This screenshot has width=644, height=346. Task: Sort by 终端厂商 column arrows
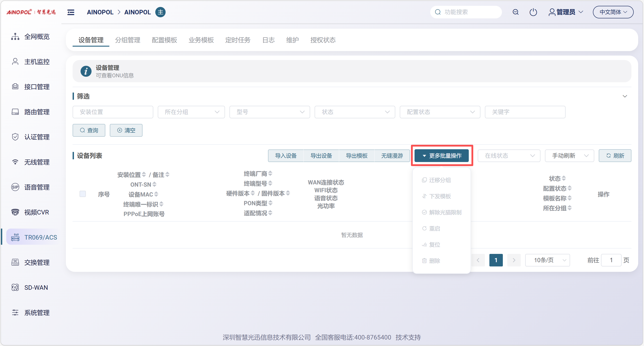(x=270, y=173)
